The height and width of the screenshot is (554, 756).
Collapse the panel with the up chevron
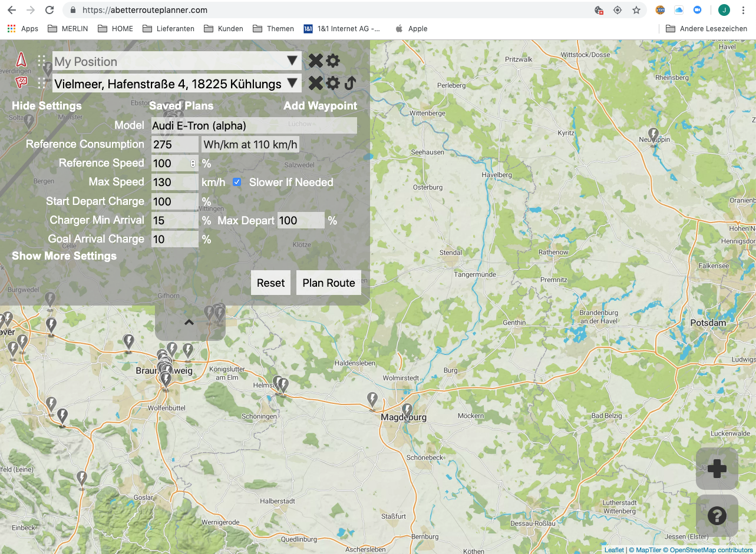pyautogui.click(x=189, y=322)
